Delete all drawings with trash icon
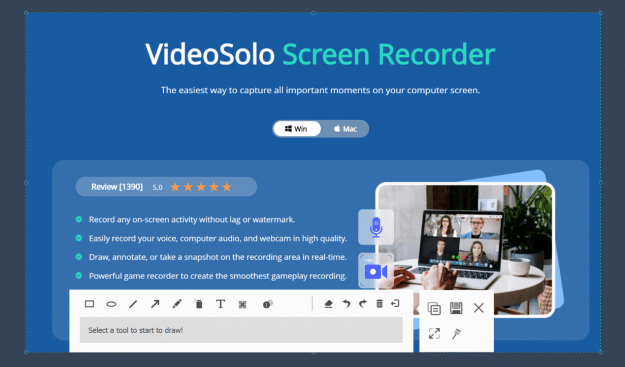 tap(379, 304)
